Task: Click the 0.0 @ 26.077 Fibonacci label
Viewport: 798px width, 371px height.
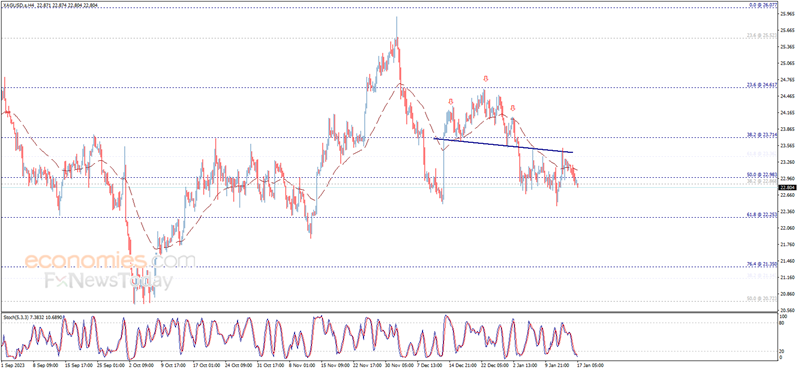Action: (763, 5)
